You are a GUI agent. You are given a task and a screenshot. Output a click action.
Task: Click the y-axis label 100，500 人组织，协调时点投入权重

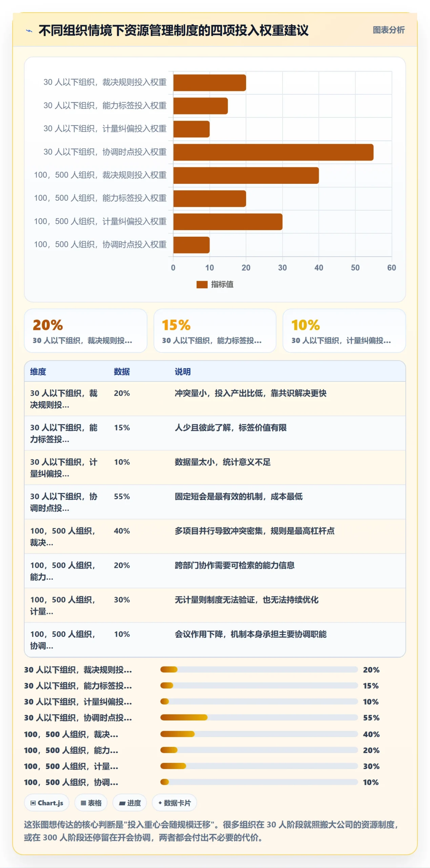(100, 244)
